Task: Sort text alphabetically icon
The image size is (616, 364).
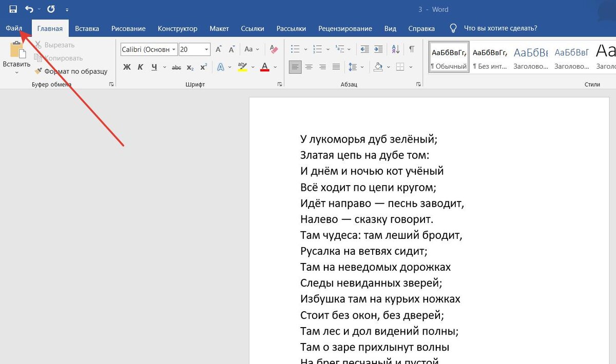Action: point(396,50)
